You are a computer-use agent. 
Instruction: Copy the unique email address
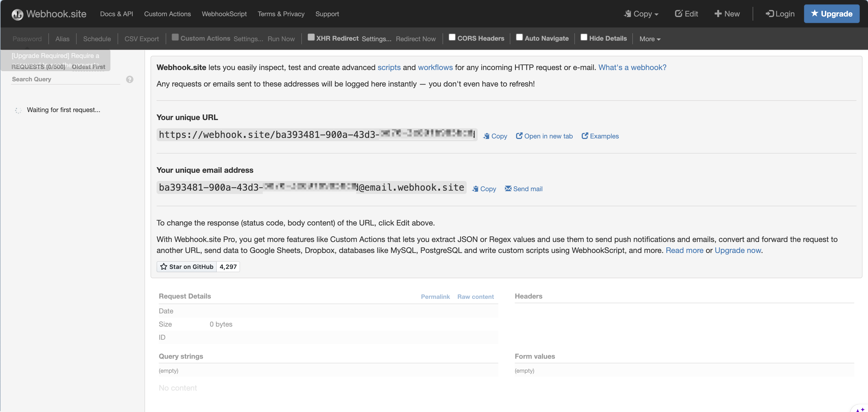[484, 189]
